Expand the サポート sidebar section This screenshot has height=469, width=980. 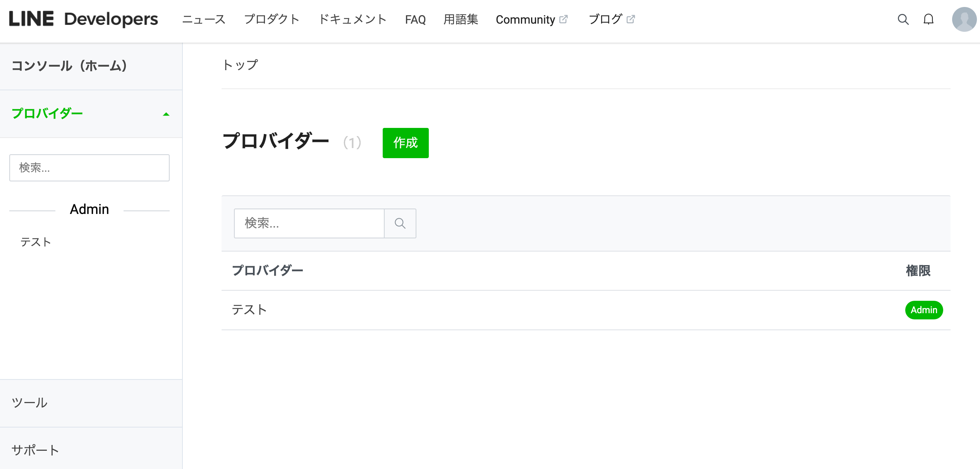[x=35, y=450]
